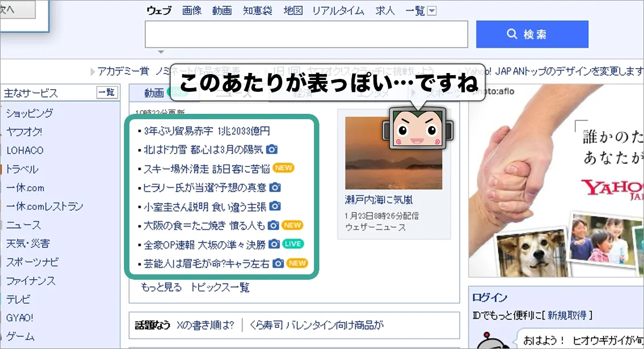Viewport: 644px width, 349px height.
Task: Click the Yahoo! JAPAN handshake advertisement banner
Action: [556, 181]
